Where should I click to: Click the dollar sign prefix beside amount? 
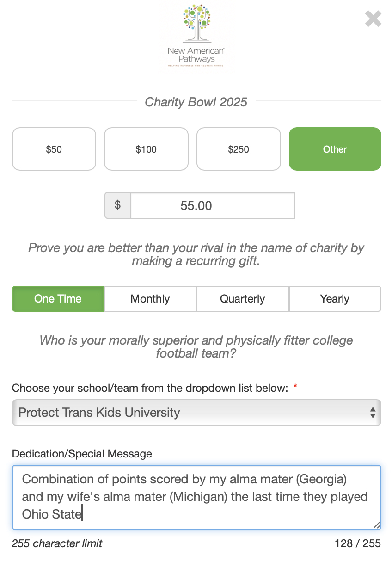pos(118,205)
